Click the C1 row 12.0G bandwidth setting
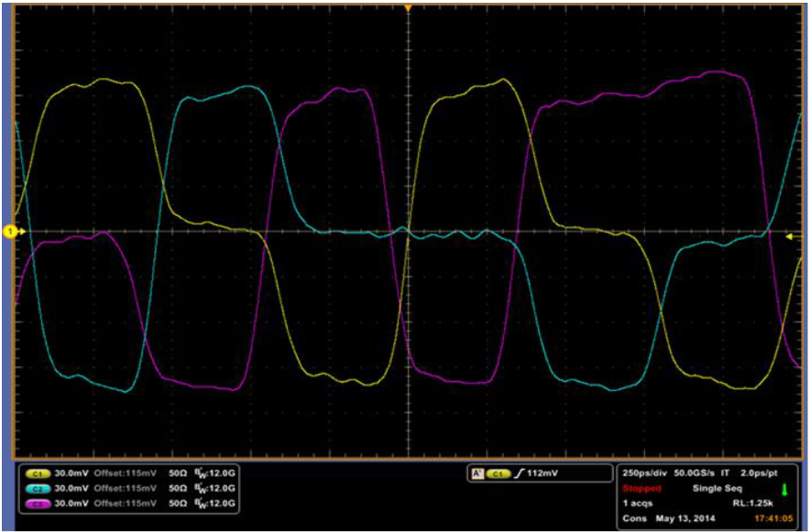Image resolution: width=811 pixels, height=532 pixels. 218,474
